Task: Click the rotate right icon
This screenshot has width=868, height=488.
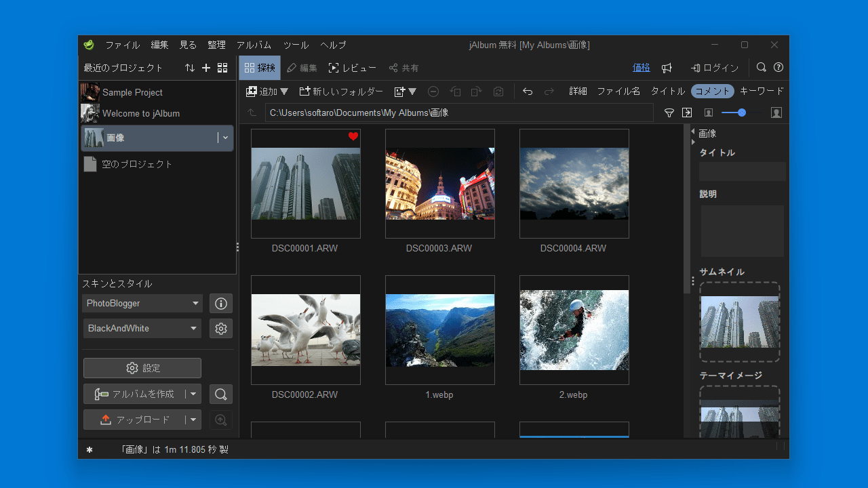Action: [476, 91]
